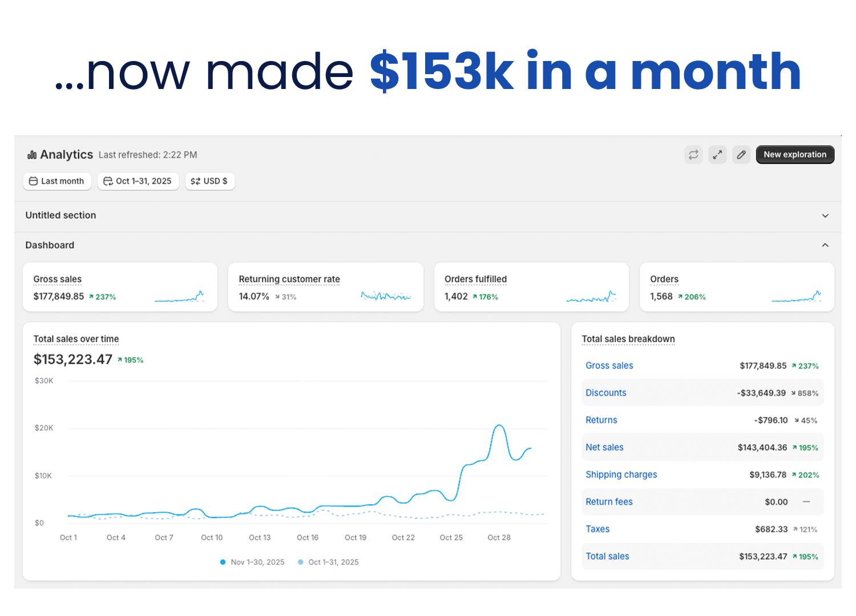This screenshot has width=856, height=616.
Task: Click the -$33,649.39 discounts amount
Action: tap(761, 393)
